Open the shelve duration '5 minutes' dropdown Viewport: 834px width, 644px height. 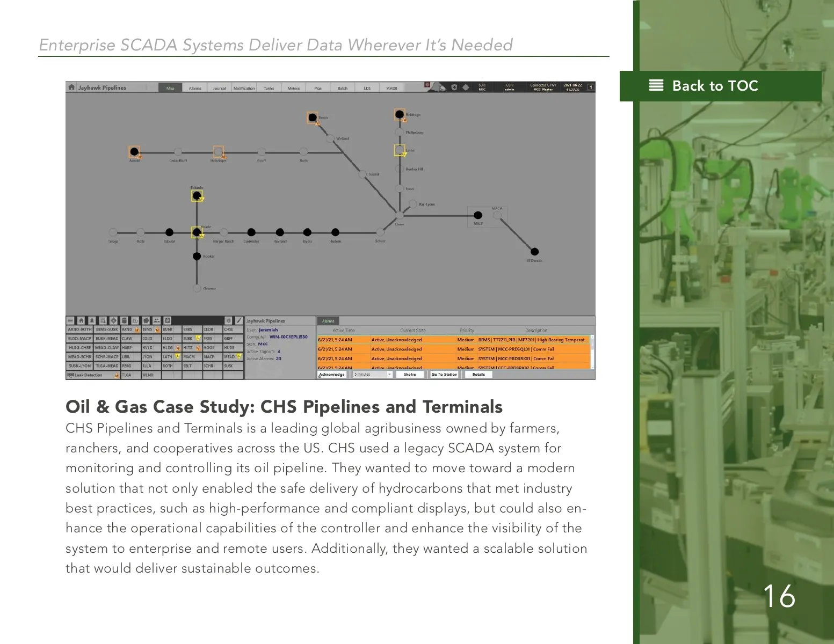(373, 375)
